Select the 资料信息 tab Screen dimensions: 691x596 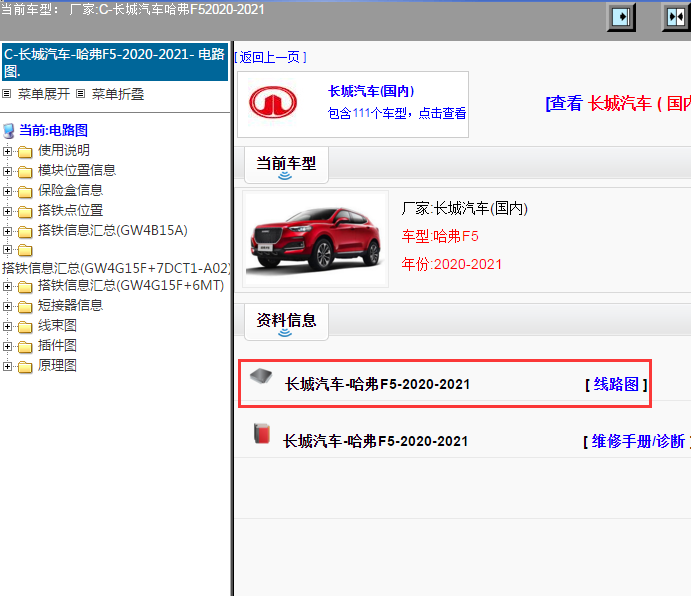pos(286,322)
